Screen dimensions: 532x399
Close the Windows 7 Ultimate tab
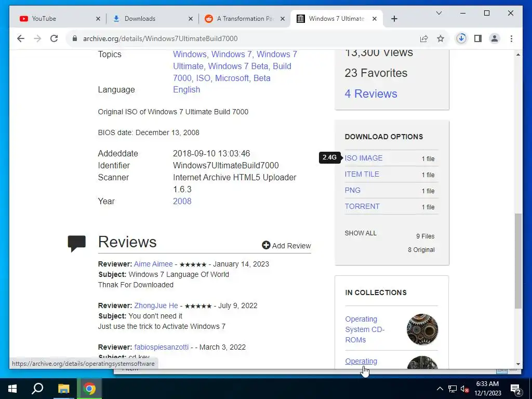coord(375,19)
